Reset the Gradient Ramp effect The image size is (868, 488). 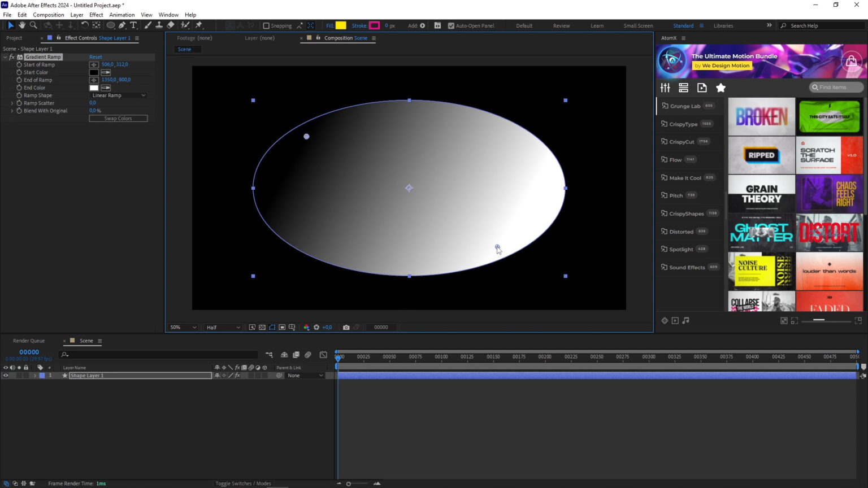tap(96, 56)
